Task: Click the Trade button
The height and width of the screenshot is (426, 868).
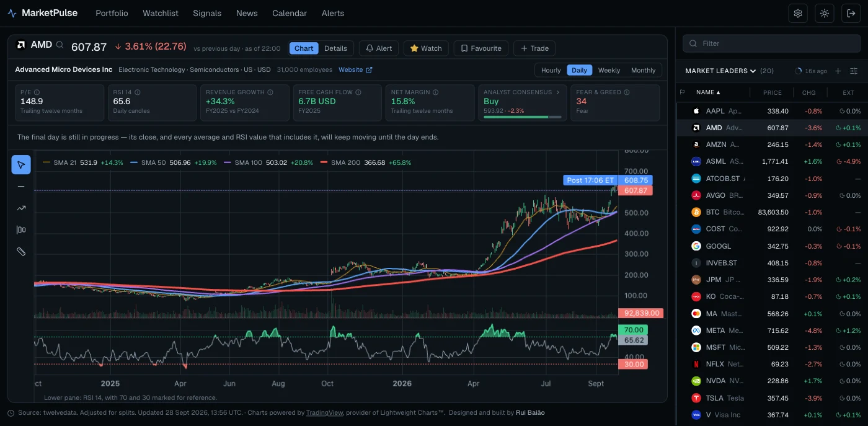Action: (x=534, y=48)
